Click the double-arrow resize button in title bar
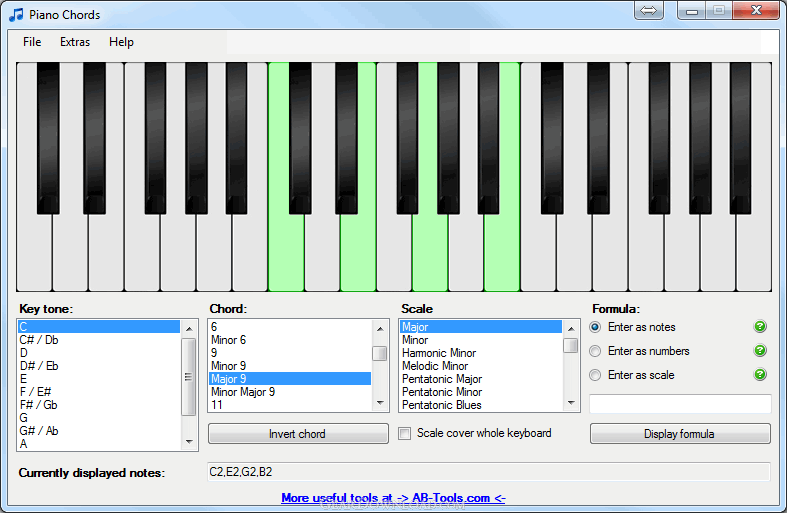The height and width of the screenshot is (513, 787). pyautogui.click(x=648, y=11)
